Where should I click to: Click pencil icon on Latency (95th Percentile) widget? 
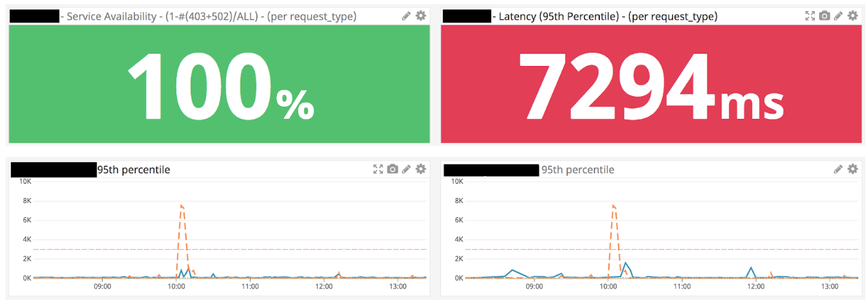(838, 16)
